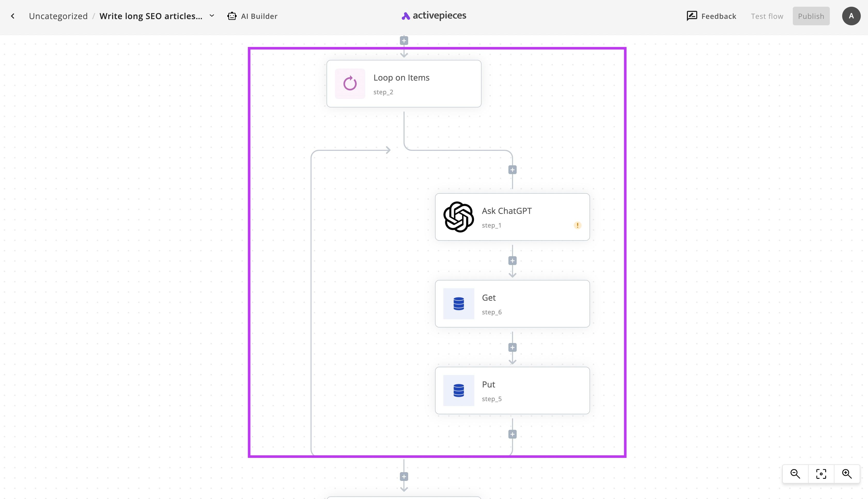Zoom in on the canvas
Image resolution: width=868 pixels, height=499 pixels.
click(x=847, y=474)
